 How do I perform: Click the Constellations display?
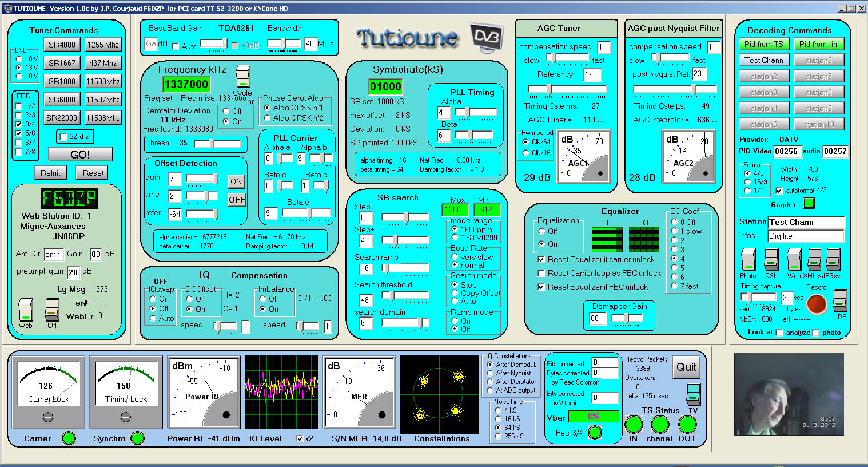point(439,394)
